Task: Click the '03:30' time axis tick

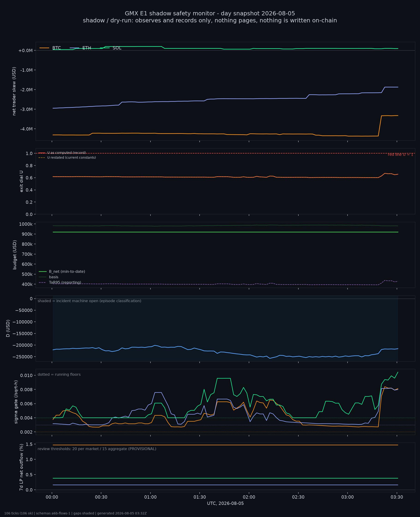Action: coord(397,497)
